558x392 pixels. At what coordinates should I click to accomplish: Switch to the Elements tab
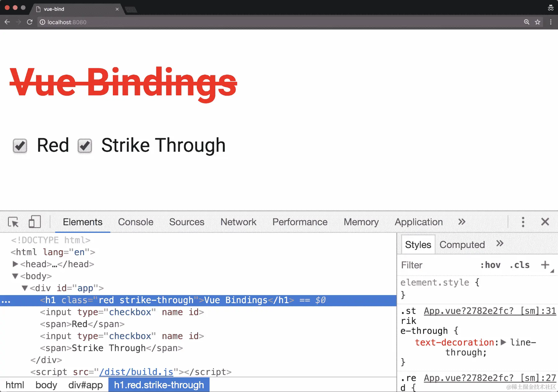point(82,222)
